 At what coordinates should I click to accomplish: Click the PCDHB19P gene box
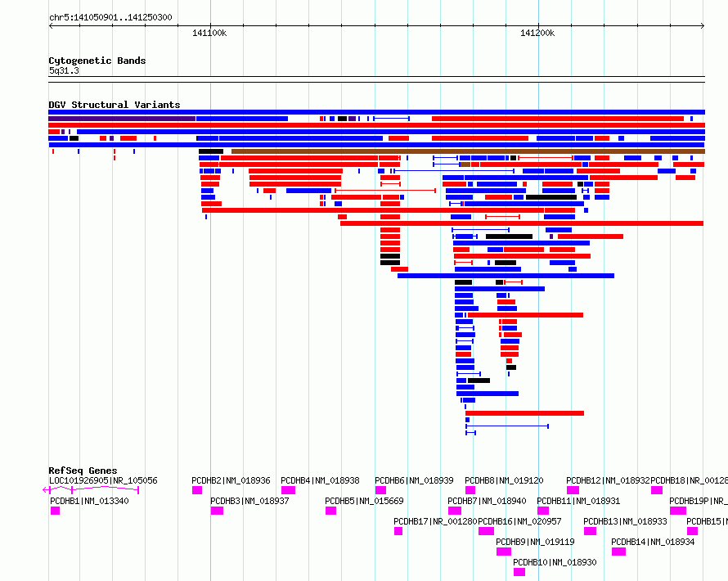[678, 511]
